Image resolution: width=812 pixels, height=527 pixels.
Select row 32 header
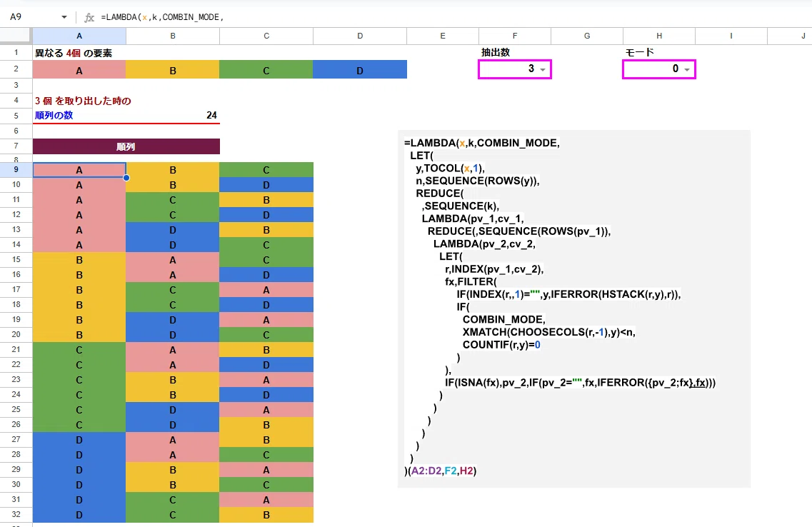pyautogui.click(x=16, y=515)
